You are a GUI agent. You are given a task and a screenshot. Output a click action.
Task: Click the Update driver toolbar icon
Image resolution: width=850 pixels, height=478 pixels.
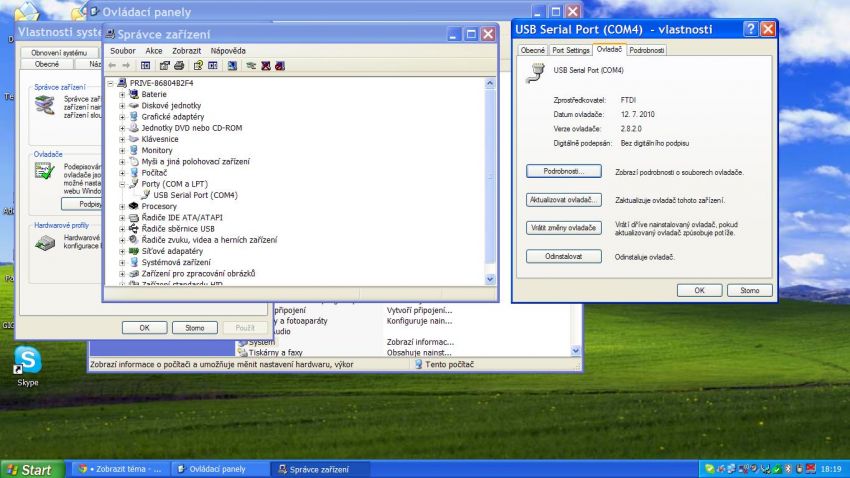[x=251, y=66]
